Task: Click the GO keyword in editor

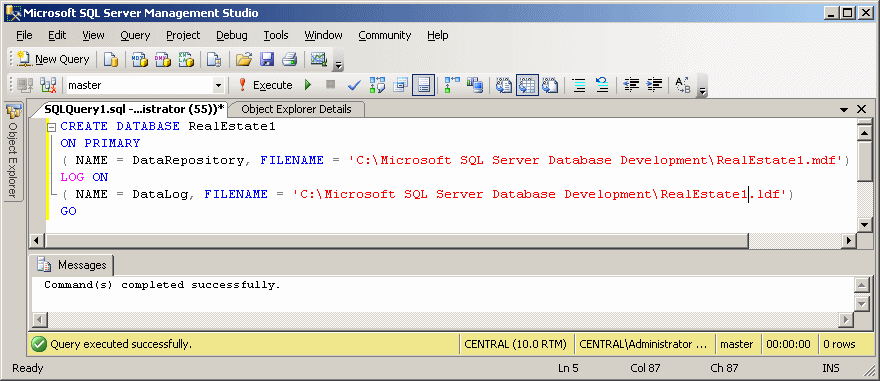Action: point(68,211)
